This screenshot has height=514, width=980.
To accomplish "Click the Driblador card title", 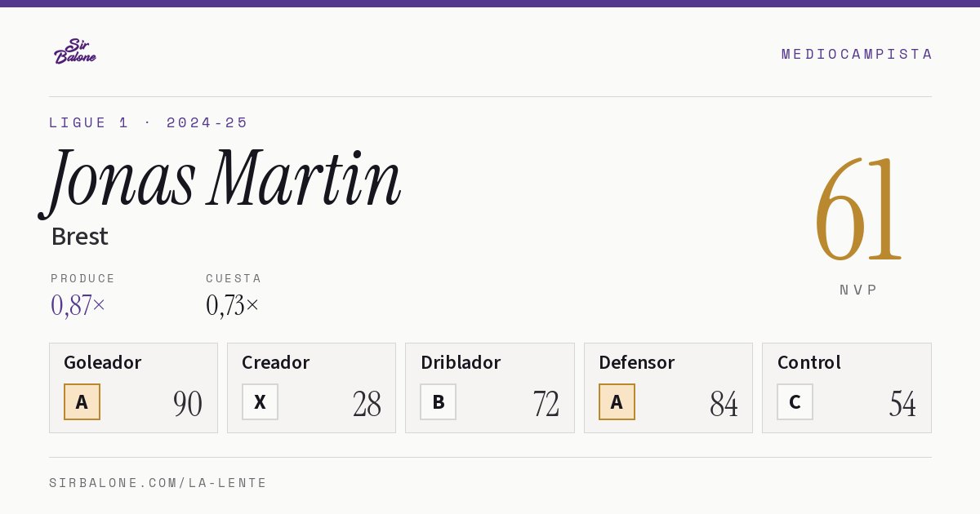I will point(461,362).
